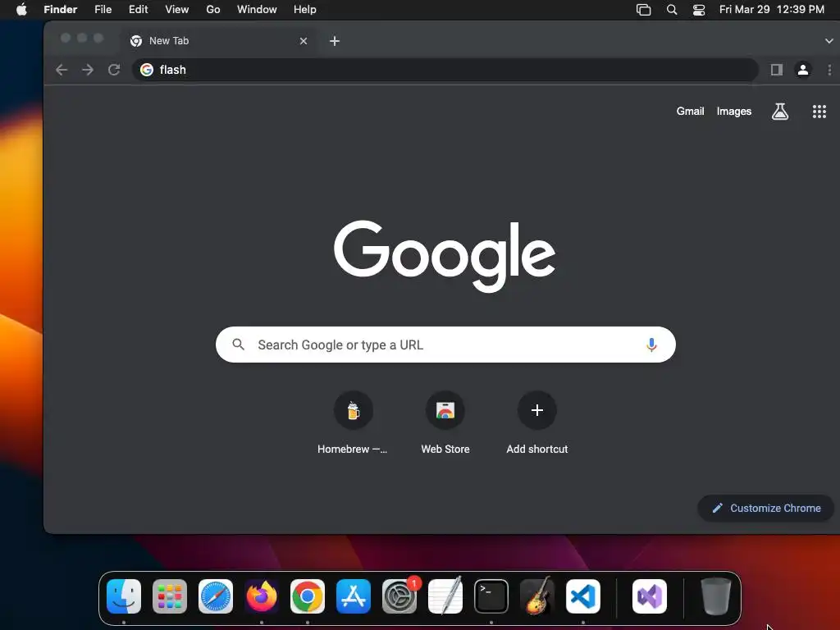840x630 pixels.
Task: Open Chrome's side panel icon
Action: [777, 70]
